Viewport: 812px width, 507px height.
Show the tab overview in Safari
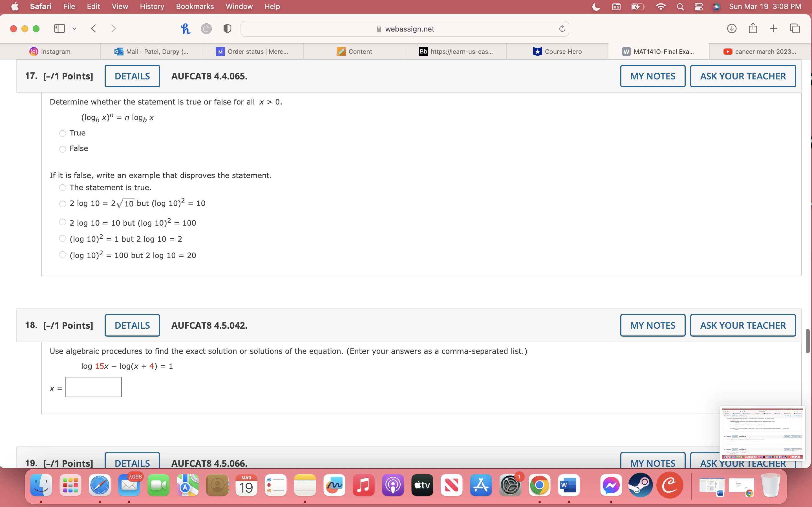795,28
